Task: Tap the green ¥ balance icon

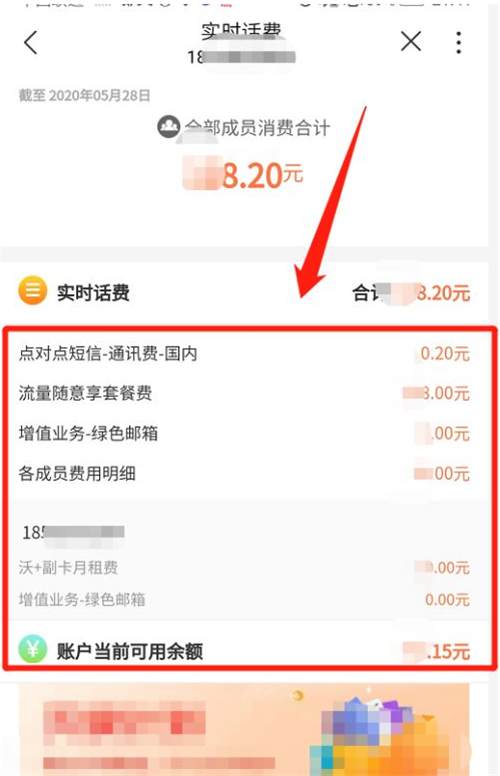Action: tap(33, 649)
